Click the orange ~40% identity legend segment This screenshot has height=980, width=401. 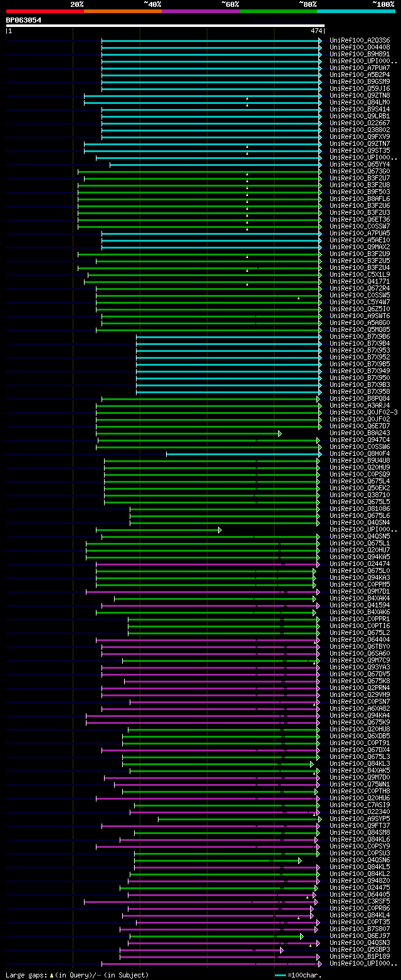coord(122,11)
